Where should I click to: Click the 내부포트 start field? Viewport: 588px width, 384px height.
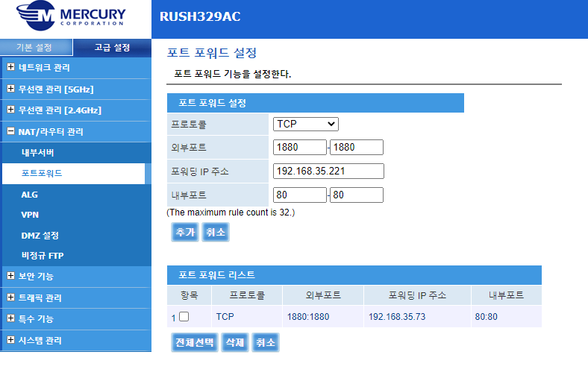click(x=300, y=195)
